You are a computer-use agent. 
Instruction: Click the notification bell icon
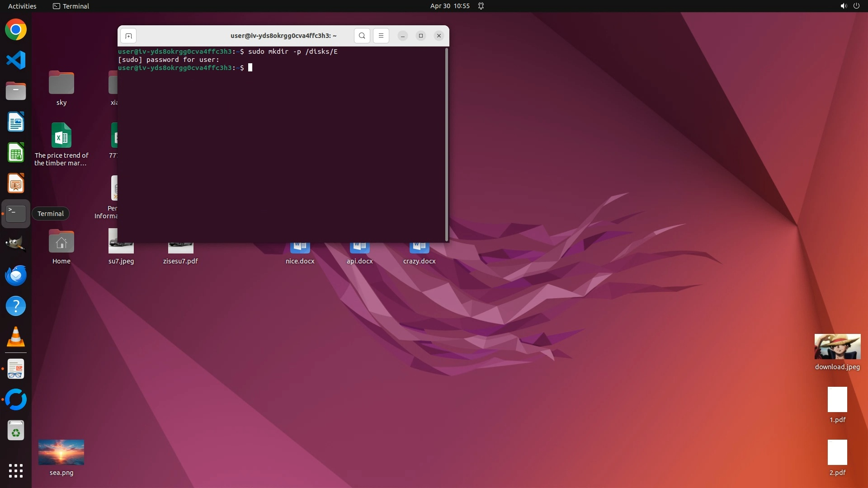[481, 6]
